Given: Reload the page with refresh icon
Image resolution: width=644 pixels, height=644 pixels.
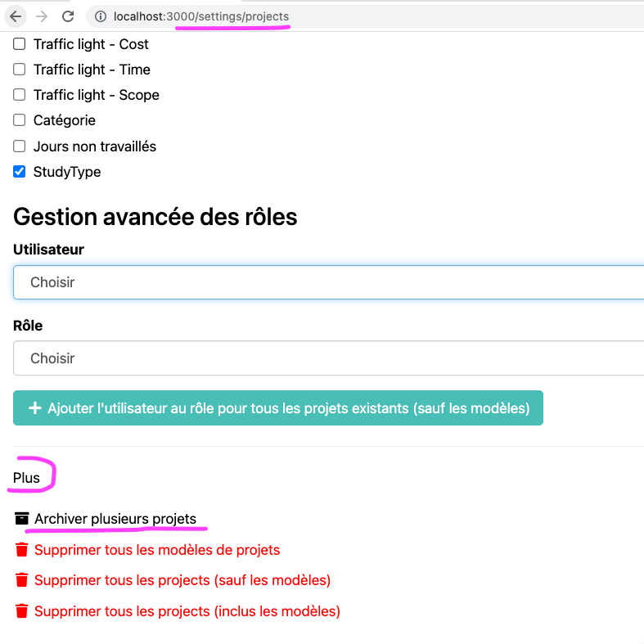Looking at the screenshot, I should (68, 16).
